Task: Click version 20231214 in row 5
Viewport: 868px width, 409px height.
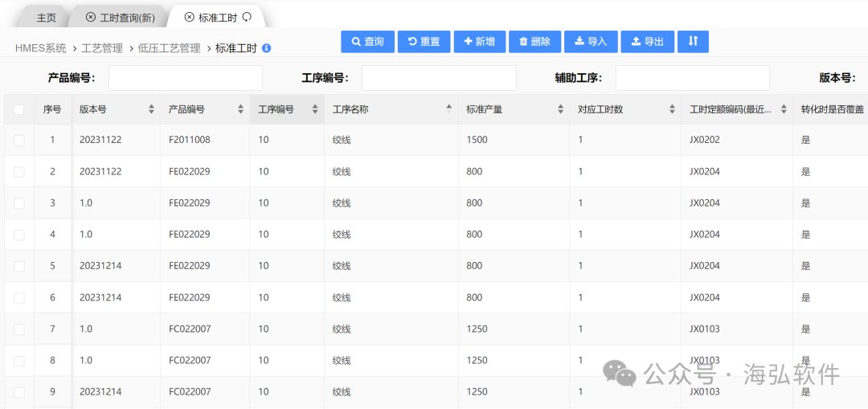Action: coord(100,266)
